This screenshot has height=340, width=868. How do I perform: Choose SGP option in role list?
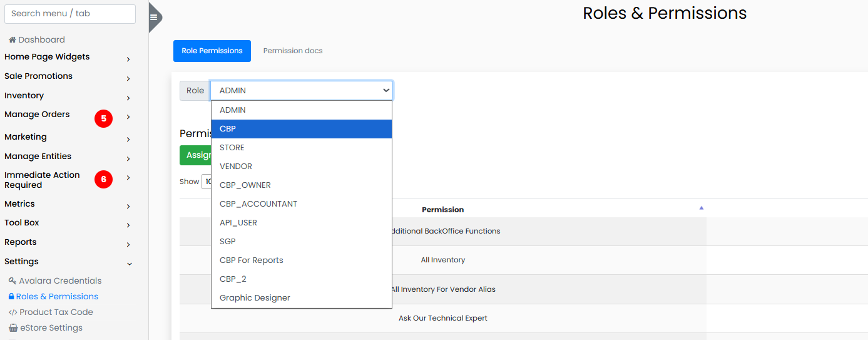point(302,242)
